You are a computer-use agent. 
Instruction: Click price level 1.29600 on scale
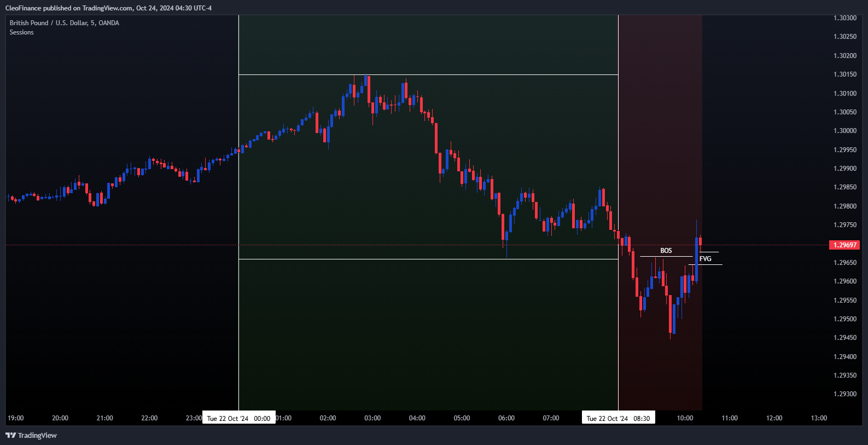(845, 281)
